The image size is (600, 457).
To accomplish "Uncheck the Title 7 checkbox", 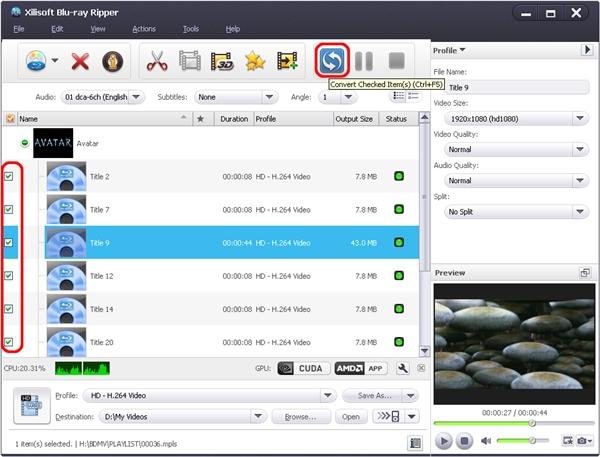I will click(x=9, y=209).
